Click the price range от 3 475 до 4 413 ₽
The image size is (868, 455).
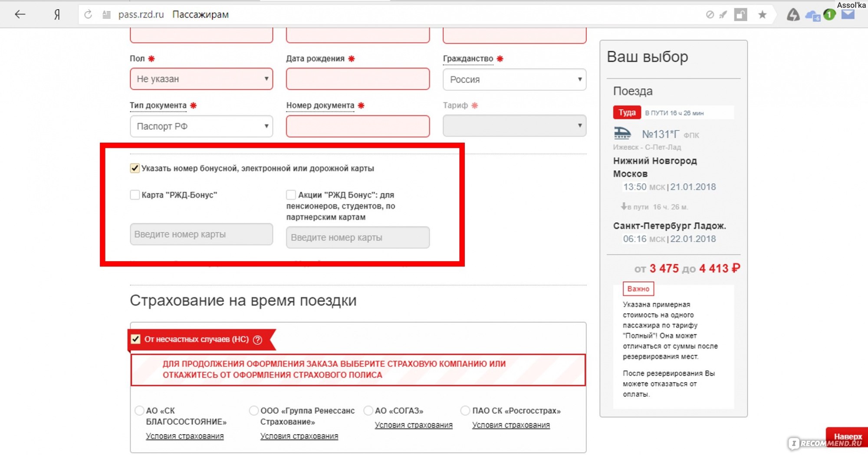pos(687,269)
